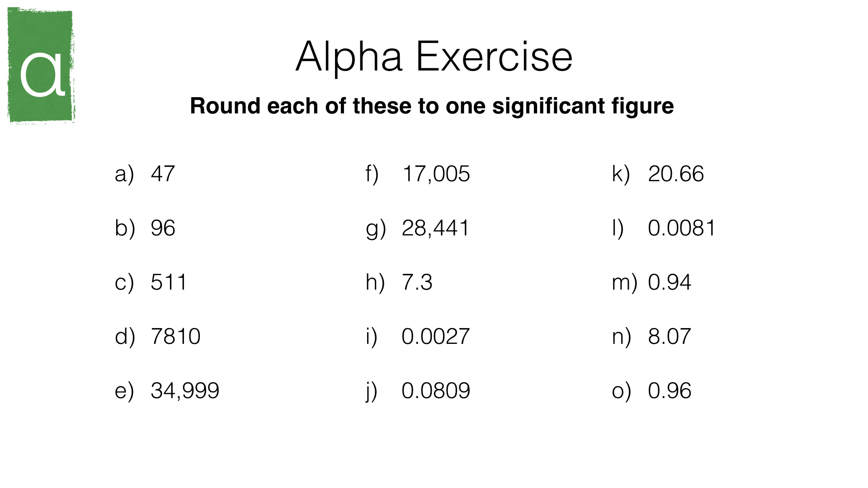This screenshot has width=868, height=488.
Task: Click the number 7.3
Action: (417, 282)
